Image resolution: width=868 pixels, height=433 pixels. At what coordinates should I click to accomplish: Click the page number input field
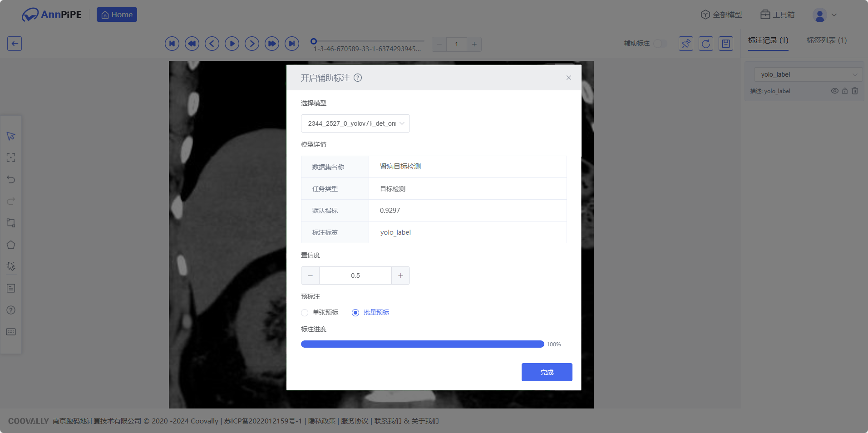coord(457,44)
